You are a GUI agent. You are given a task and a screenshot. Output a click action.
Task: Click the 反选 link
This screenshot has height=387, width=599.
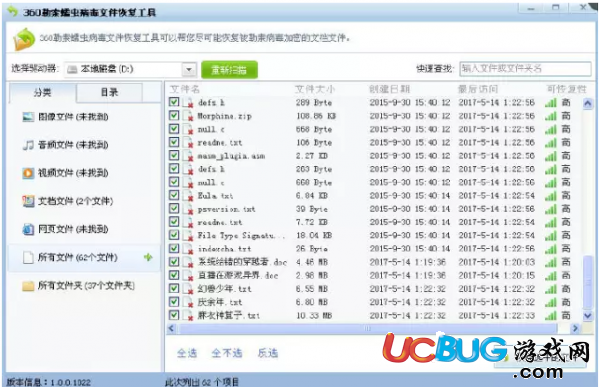coord(268,353)
